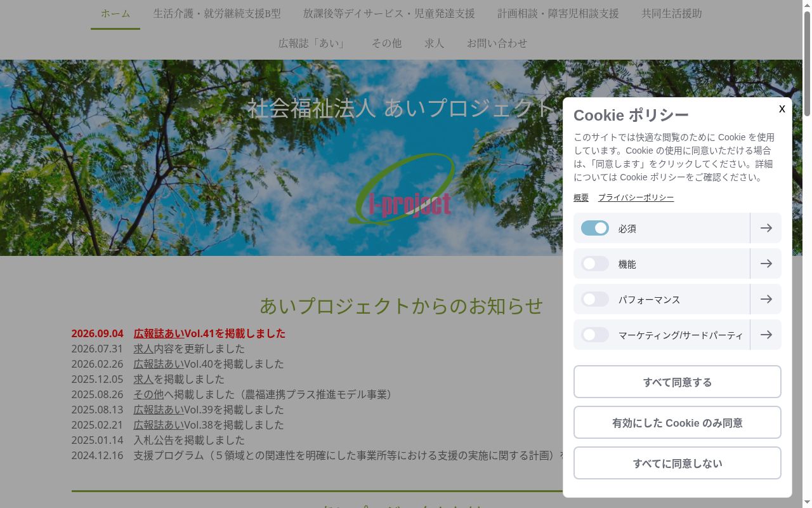Enable the 機能 cookie switch

click(595, 264)
